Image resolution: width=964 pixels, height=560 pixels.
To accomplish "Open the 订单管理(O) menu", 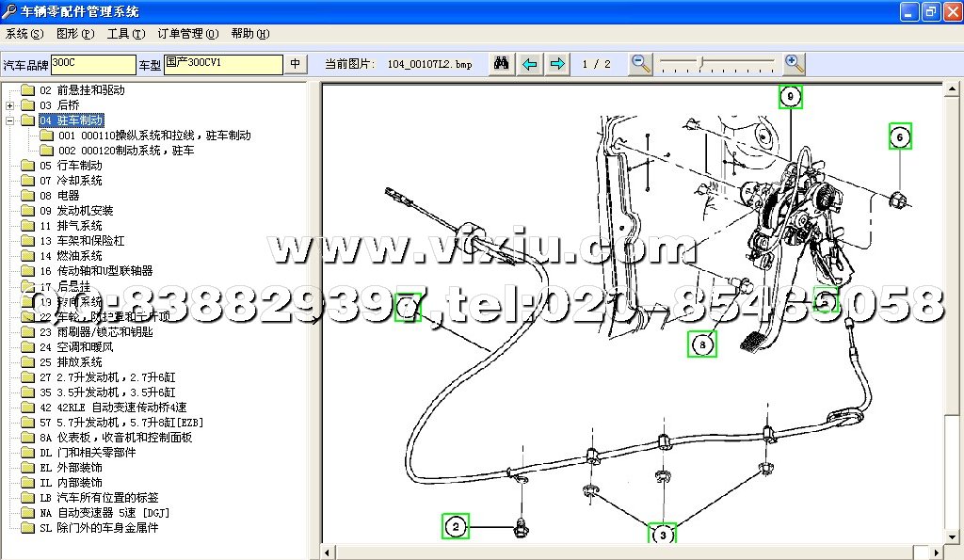I will pos(187,34).
